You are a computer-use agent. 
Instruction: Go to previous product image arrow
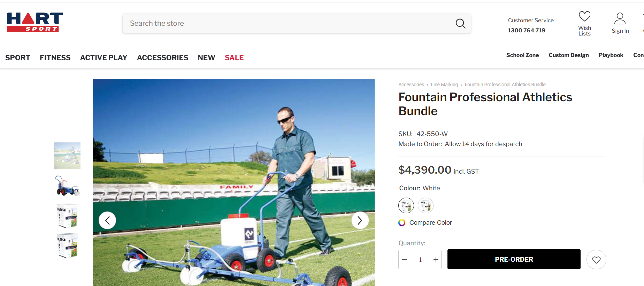pyautogui.click(x=107, y=220)
